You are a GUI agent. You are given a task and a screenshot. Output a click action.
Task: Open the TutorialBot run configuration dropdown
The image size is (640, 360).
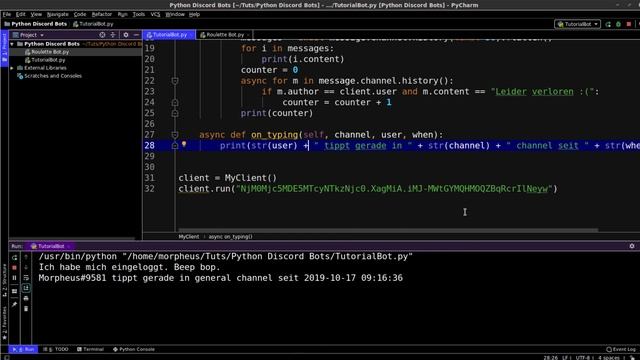pyautogui.click(x=577, y=24)
